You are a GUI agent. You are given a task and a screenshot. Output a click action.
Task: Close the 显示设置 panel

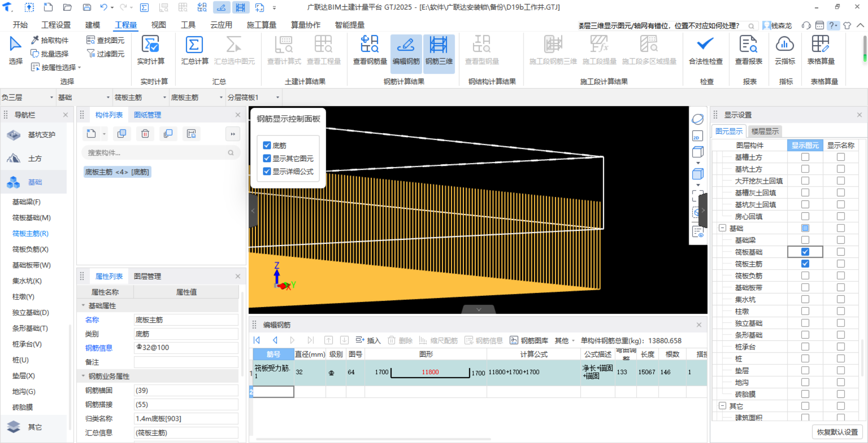[859, 115]
